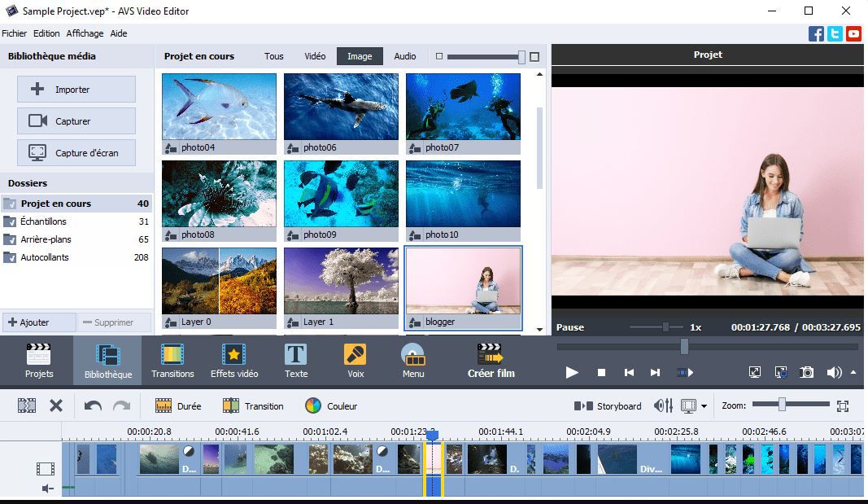This screenshot has height=504, width=868.
Task: Click the Couleur color correction icon
Action: (313, 405)
